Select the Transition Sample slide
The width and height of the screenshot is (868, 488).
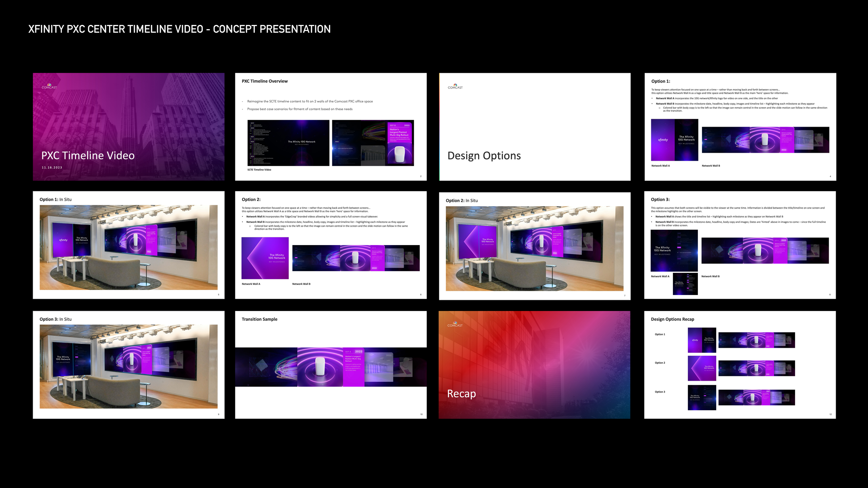(x=331, y=365)
